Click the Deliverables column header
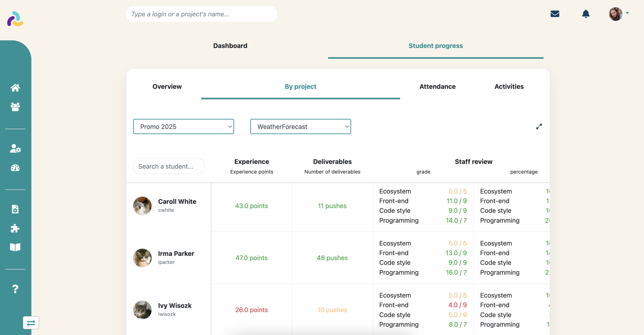This screenshot has width=644, height=335. [332, 162]
